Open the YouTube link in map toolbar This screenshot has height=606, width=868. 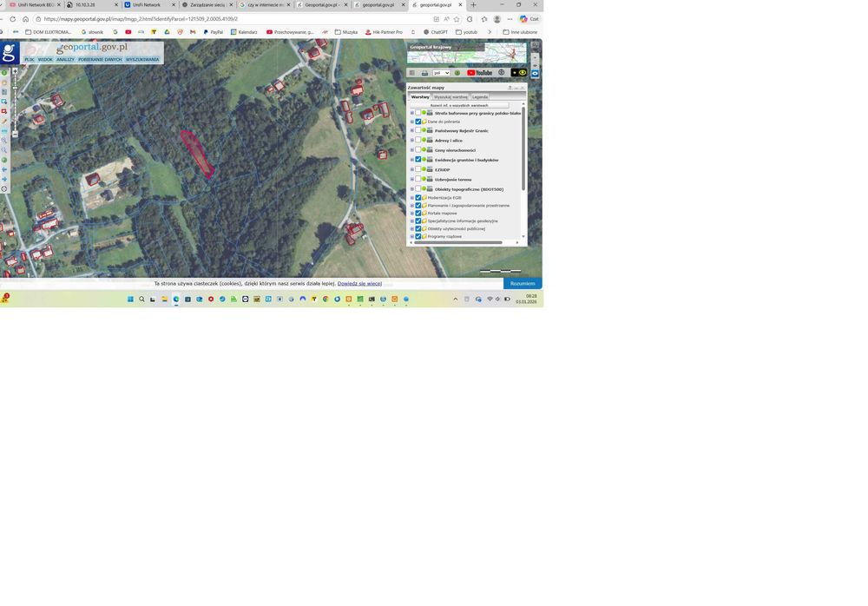[x=479, y=73]
